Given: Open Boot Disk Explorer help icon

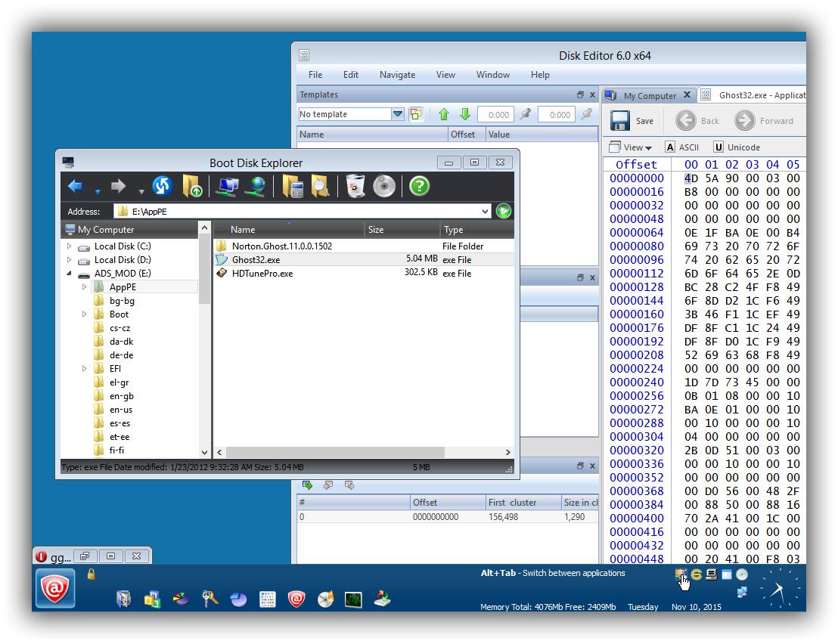Looking at the screenshot, I should click(420, 187).
